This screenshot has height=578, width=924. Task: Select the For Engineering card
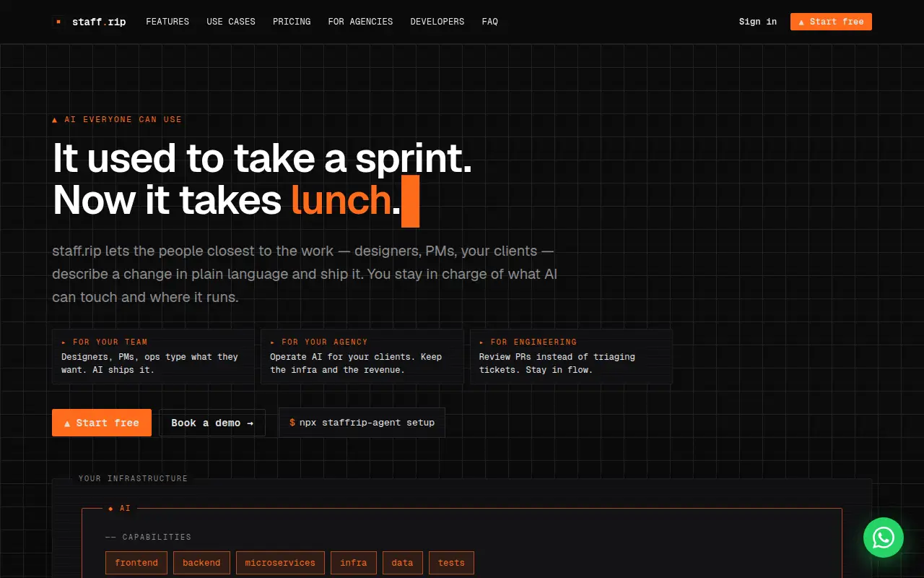click(x=571, y=356)
